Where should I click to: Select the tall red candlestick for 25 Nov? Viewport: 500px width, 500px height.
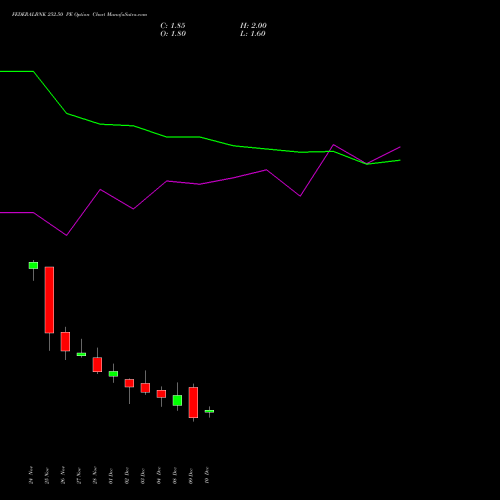(x=49, y=300)
